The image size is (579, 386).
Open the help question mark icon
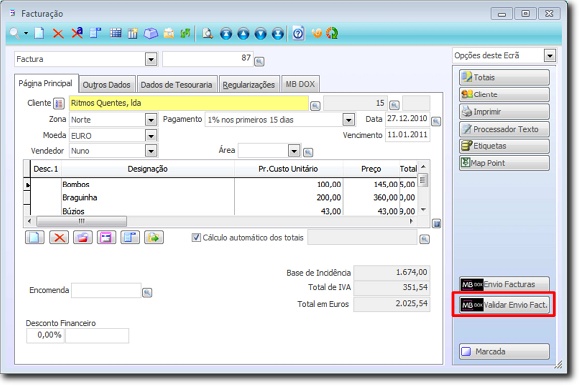[298, 34]
